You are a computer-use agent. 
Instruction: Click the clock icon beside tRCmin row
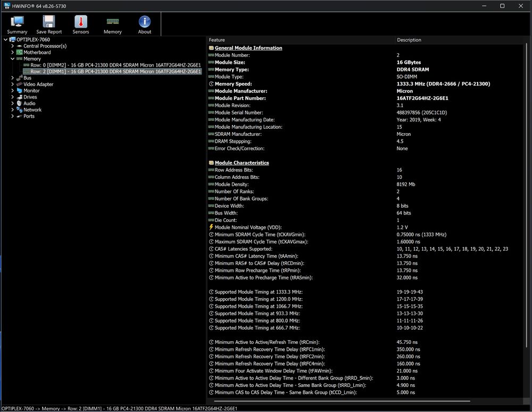(x=211, y=342)
